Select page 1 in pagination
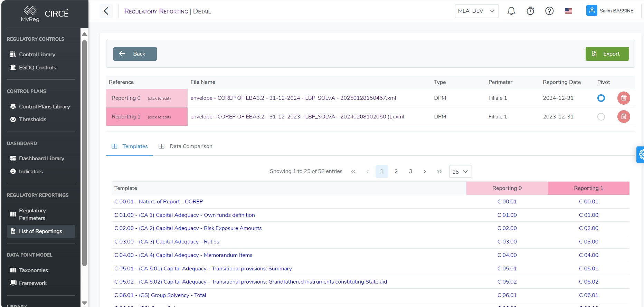Viewport: 644px width, 307px height. coord(382,171)
